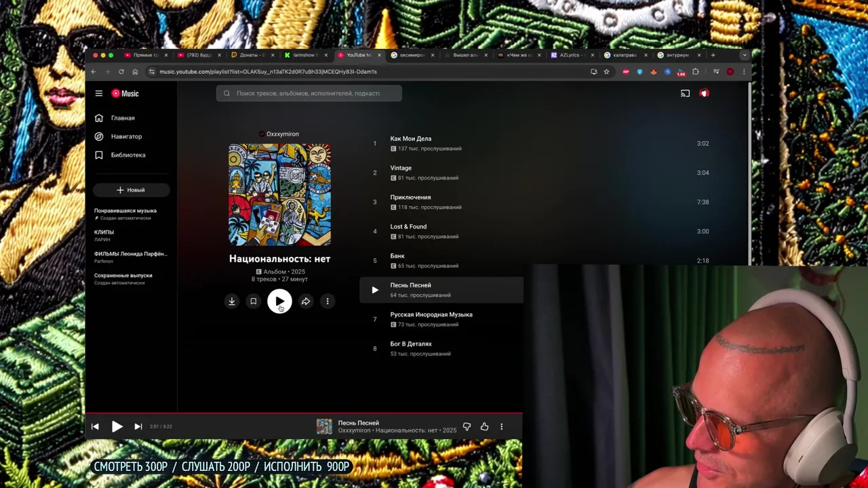Screen dimensions: 868x488
Task: Download the album with the download icon
Action: point(232,302)
